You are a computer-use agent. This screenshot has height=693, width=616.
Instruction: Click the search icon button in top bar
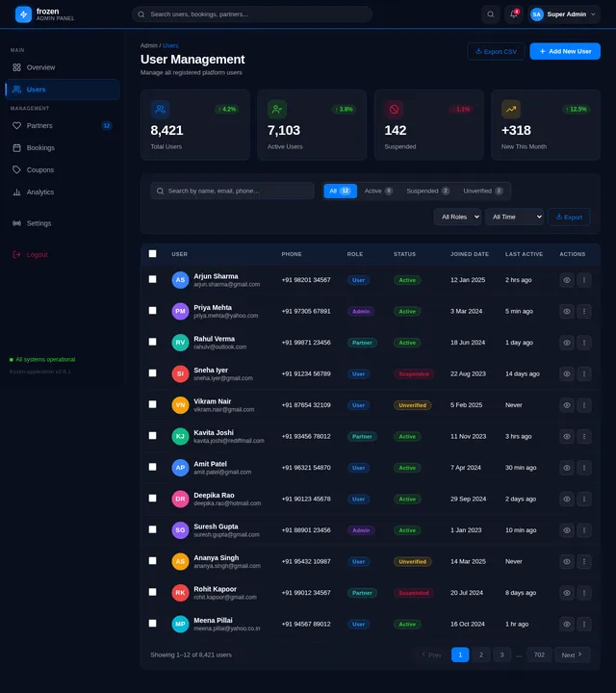(491, 14)
